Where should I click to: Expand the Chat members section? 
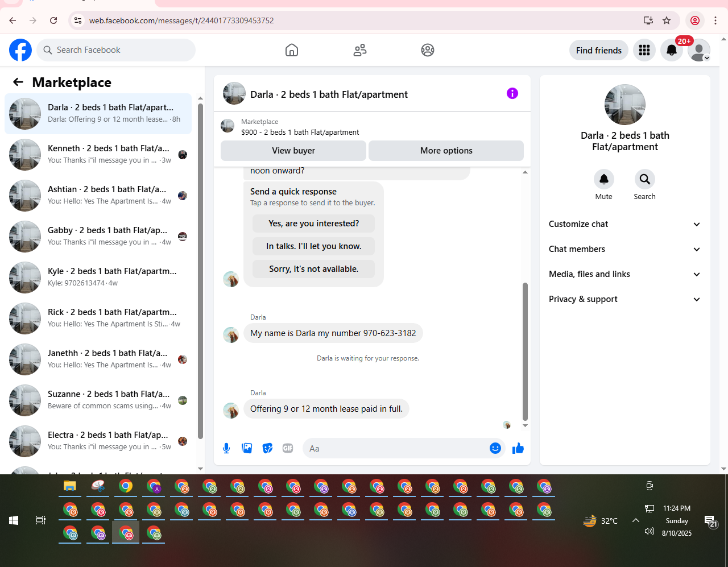(x=625, y=249)
